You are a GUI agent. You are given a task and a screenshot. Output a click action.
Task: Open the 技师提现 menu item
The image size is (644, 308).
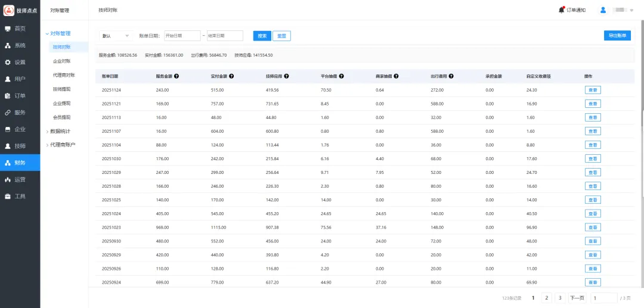pyautogui.click(x=61, y=89)
